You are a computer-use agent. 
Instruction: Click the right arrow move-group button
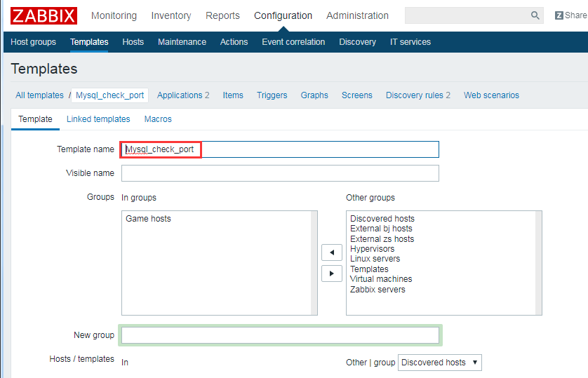[331, 274]
